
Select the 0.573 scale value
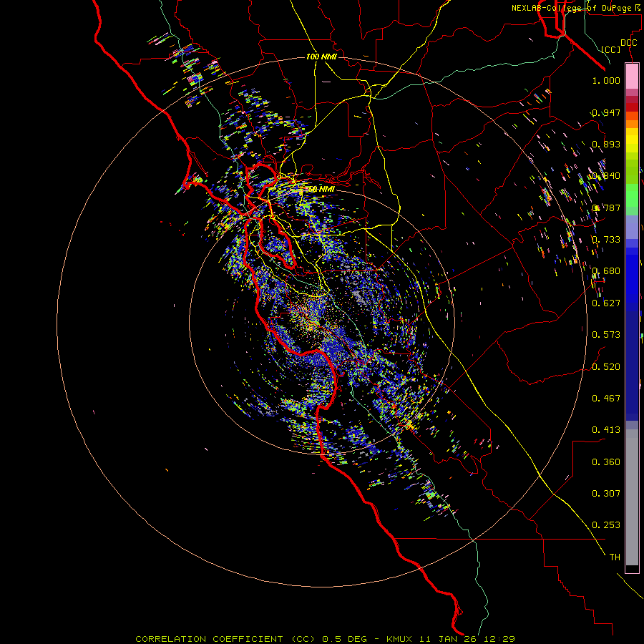pos(606,335)
